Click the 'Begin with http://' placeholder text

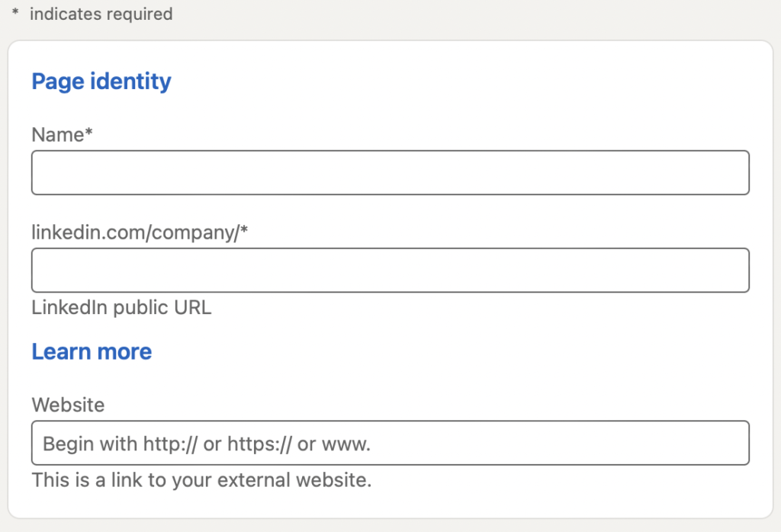click(x=206, y=444)
